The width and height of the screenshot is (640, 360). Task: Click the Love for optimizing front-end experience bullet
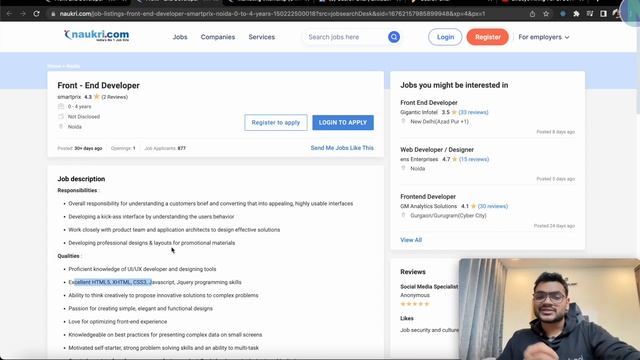tap(118, 322)
